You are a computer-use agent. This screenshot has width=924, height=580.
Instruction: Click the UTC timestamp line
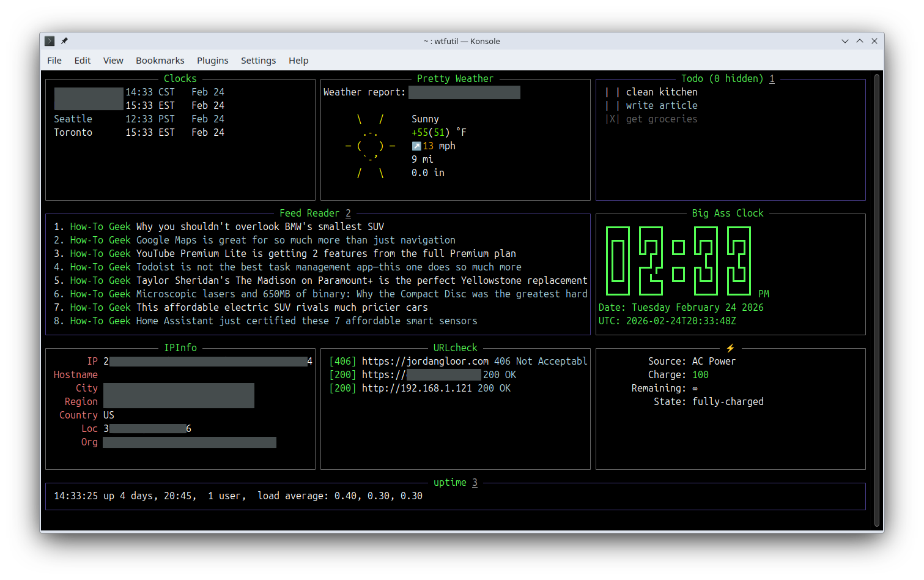(667, 321)
